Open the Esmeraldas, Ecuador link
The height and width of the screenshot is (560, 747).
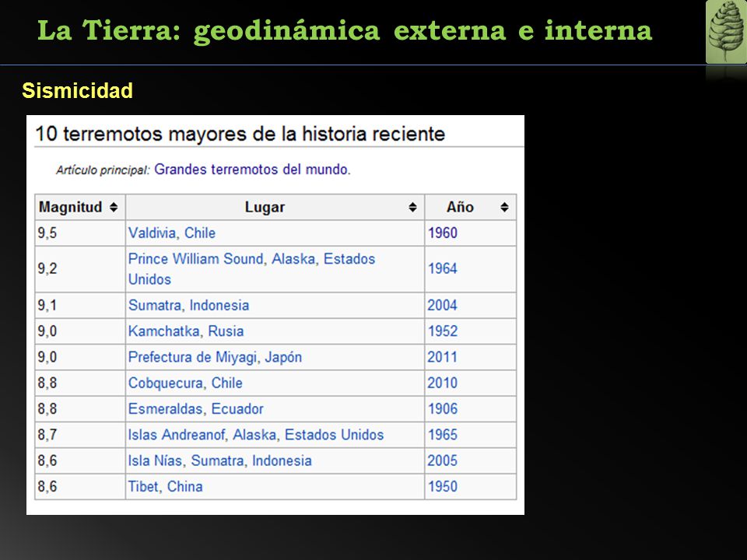196,408
